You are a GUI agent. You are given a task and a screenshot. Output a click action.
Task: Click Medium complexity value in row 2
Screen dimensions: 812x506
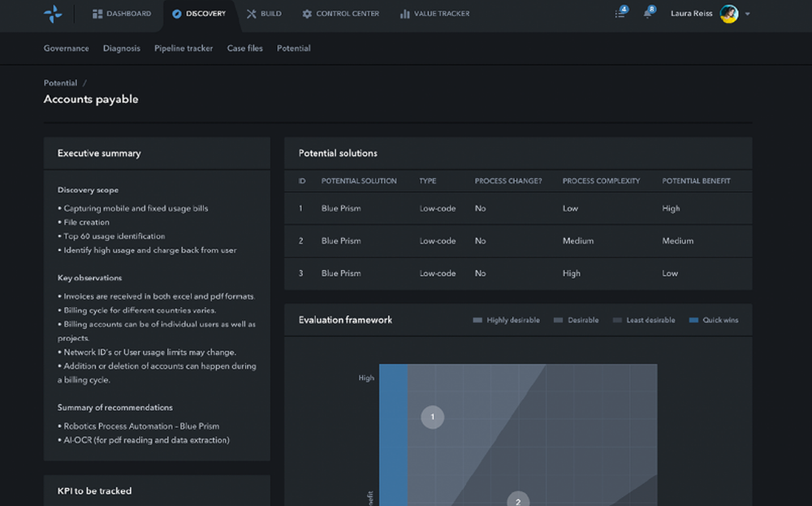[578, 241]
